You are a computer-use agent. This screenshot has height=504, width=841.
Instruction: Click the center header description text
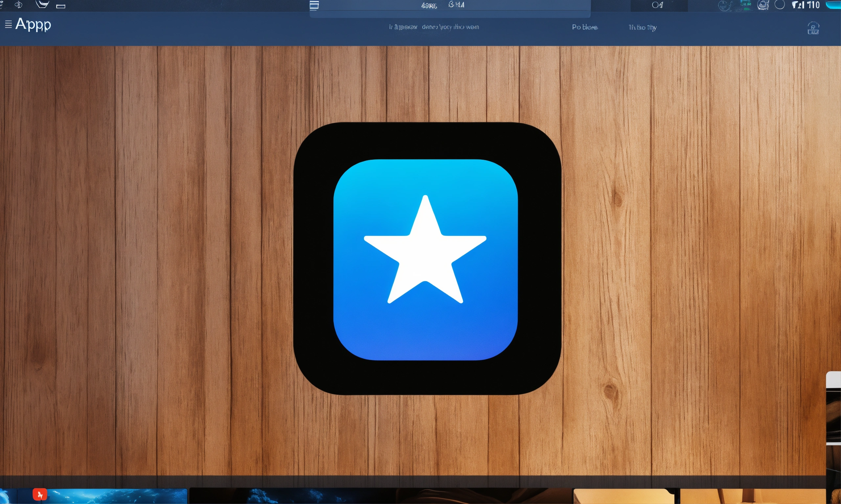pos(434,27)
